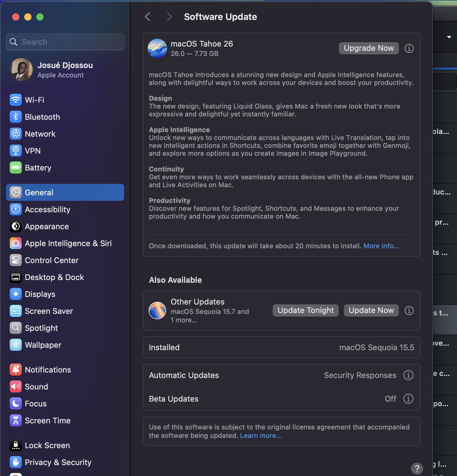Click the Other Updates title text
Image resolution: width=457 pixels, height=476 pixels.
coord(197,302)
